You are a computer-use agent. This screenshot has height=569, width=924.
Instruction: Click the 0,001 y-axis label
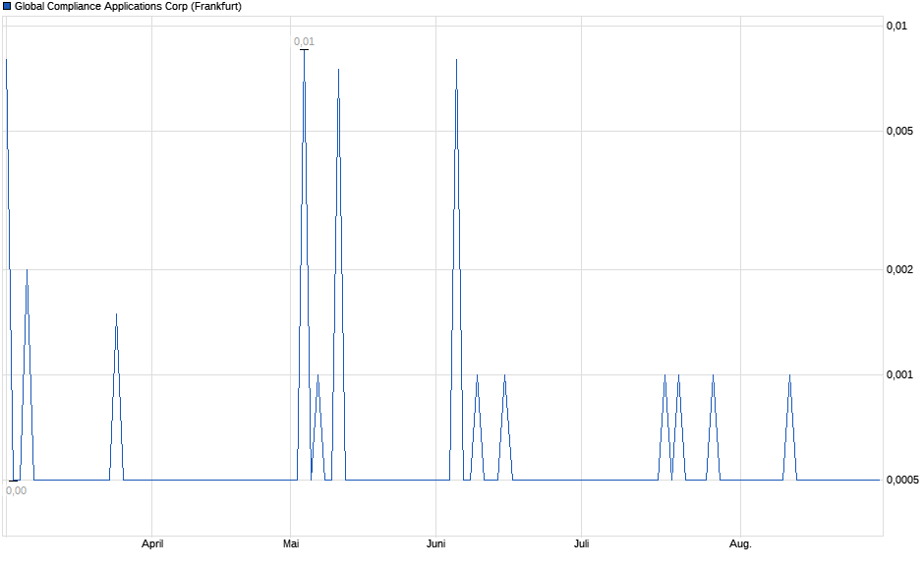pyautogui.click(x=899, y=374)
